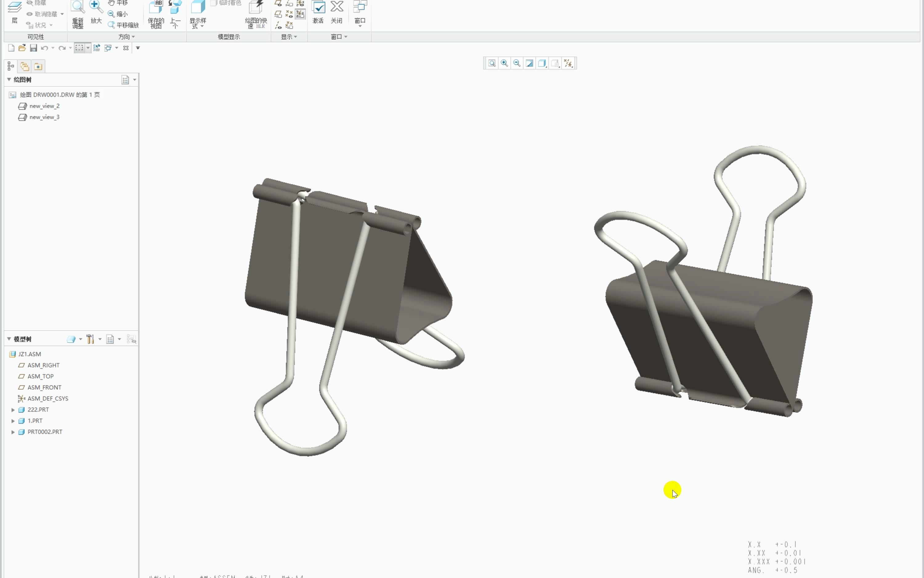The height and width of the screenshot is (578, 924).
Task: Toggle datum display filters in graphics toolbar
Action: point(568,63)
